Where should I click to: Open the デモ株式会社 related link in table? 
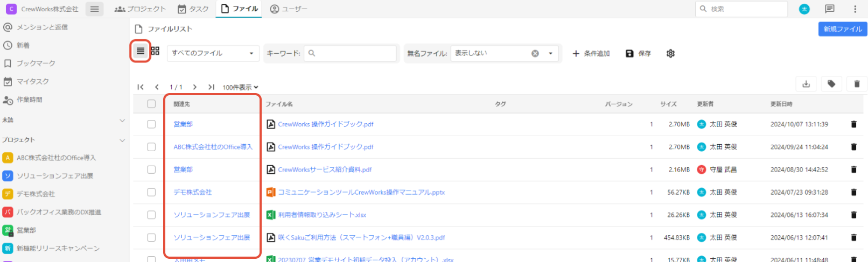tap(192, 192)
